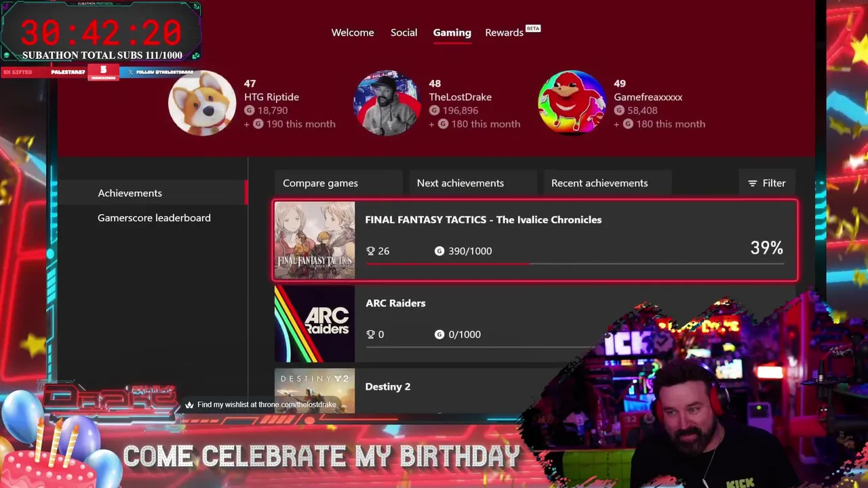The width and height of the screenshot is (868, 488).
Task: Click the throne wishlist banner text
Action: (267, 405)
